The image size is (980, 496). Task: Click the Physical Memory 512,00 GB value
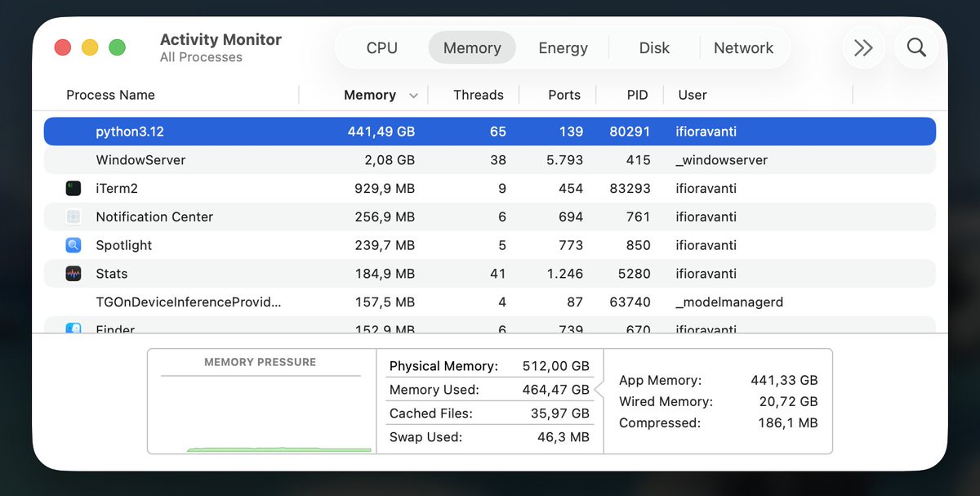click(x=555, y=366)
